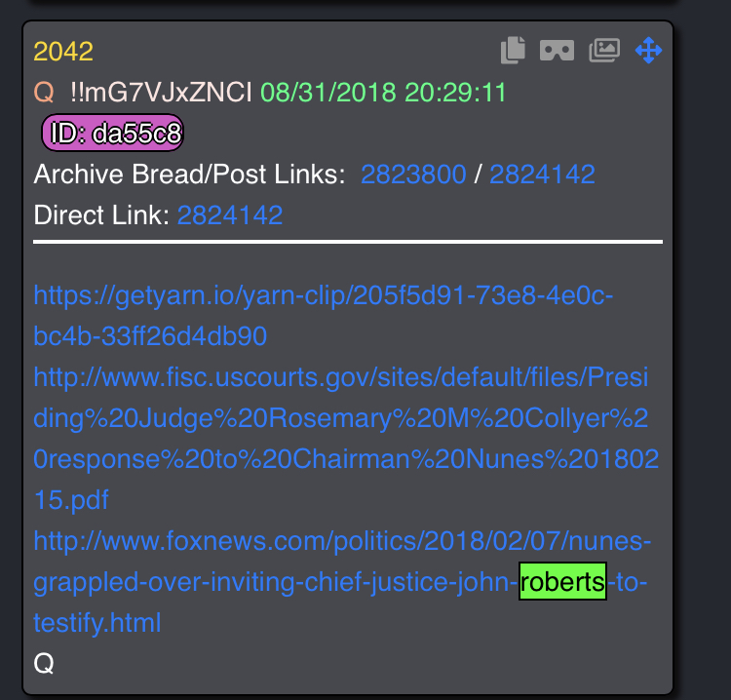Click the timestamp 08/31/2018 20:29:11

click(383, 93)
